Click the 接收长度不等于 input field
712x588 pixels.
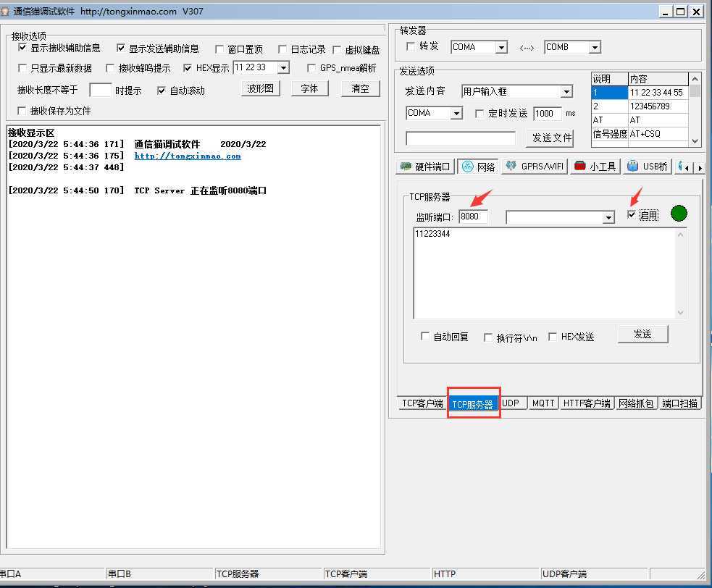(101, 90)
